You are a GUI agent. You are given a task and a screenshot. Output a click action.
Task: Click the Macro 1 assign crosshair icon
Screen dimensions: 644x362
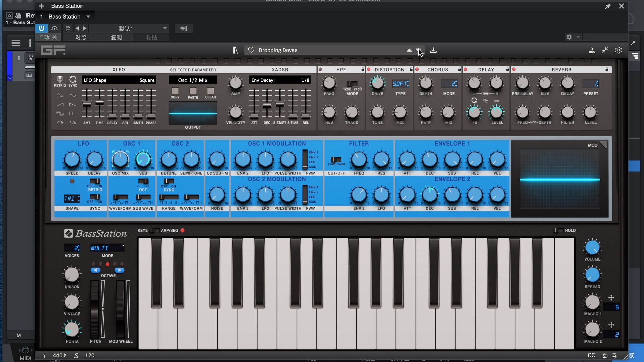point(611,298)
